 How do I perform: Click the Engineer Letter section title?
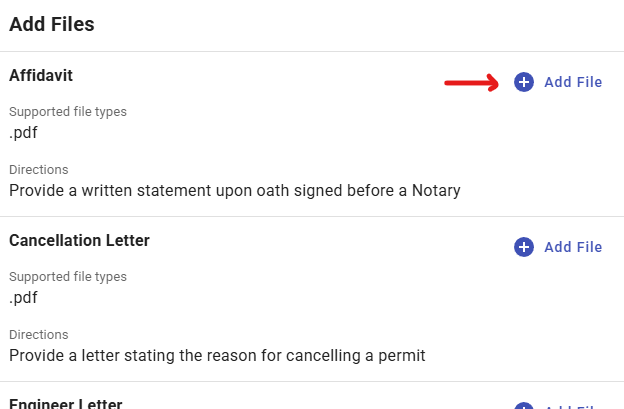[x=66, y=403]
